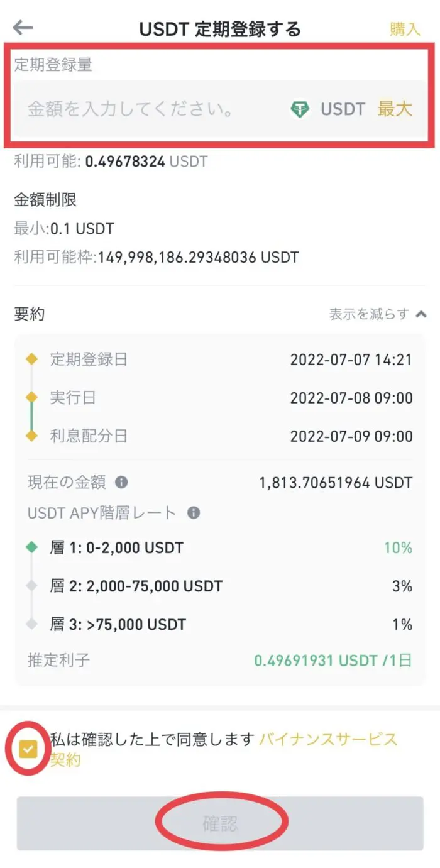Uncheck the service agreement consent checkbox
440x868 pixels.
28,750
